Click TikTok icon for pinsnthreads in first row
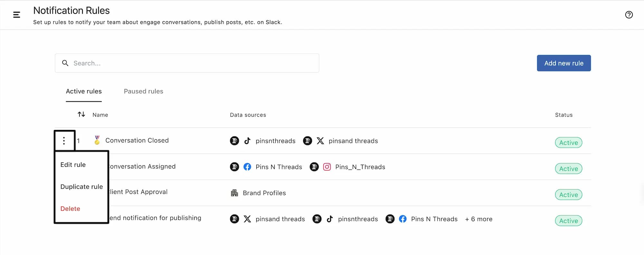 (x=247, y=141)
